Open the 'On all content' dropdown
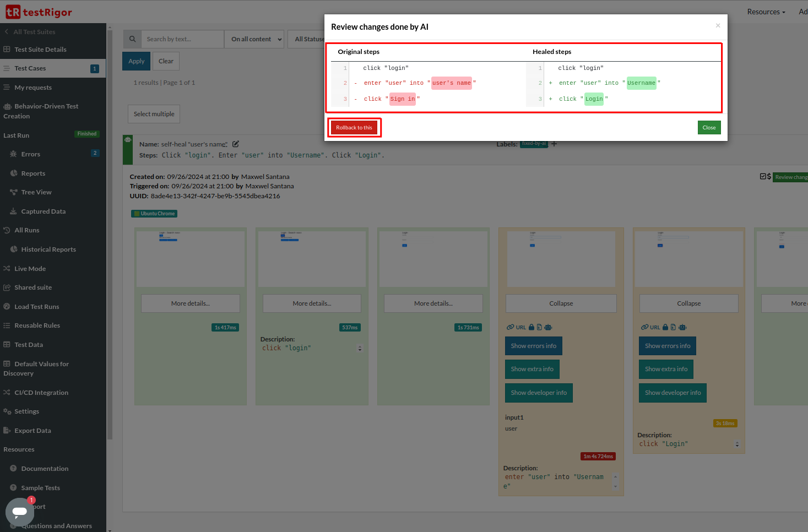Screen dimensions: 808x532 pyautogui.click(x=256, y=39)
